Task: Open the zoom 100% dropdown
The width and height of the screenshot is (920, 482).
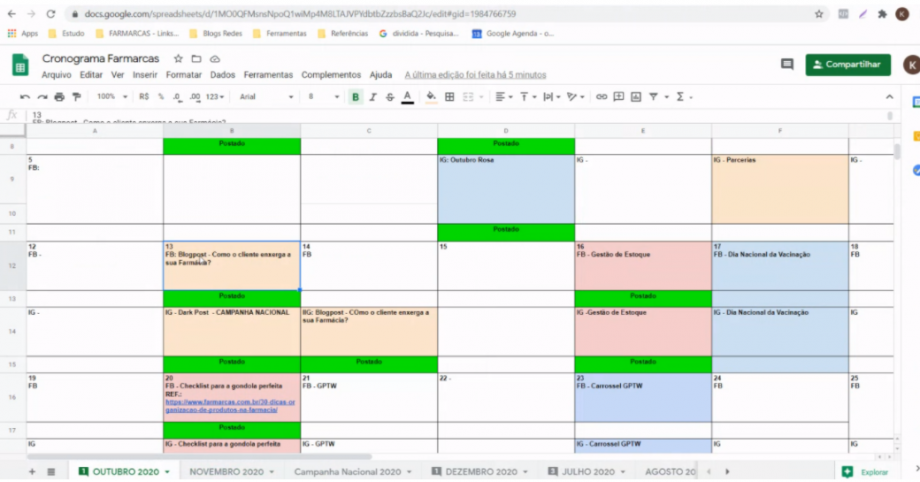Action: [110, 97]
